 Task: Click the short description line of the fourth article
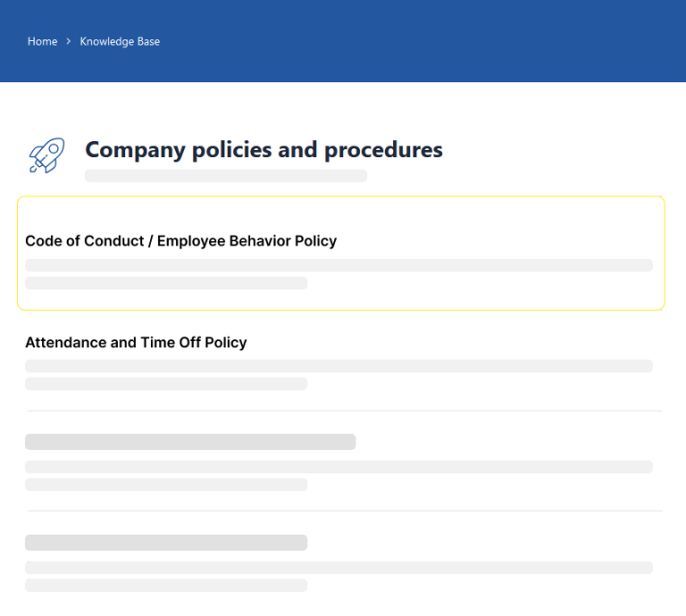click(x=166, y=586)
